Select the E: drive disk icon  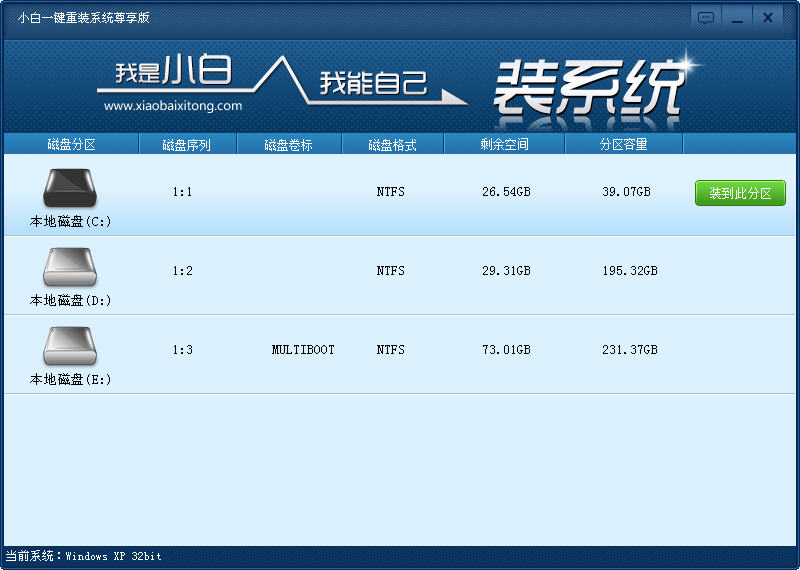pyautogui.click(x=70, y=346)
